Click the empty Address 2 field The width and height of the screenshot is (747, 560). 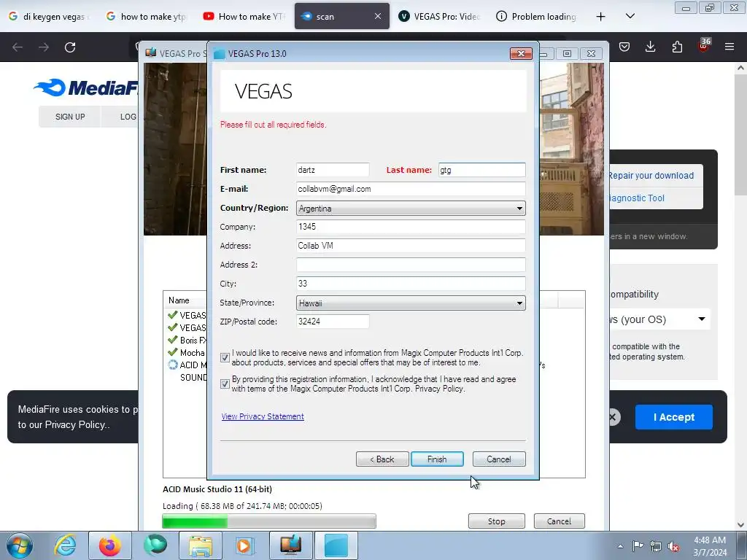point(411,265)
